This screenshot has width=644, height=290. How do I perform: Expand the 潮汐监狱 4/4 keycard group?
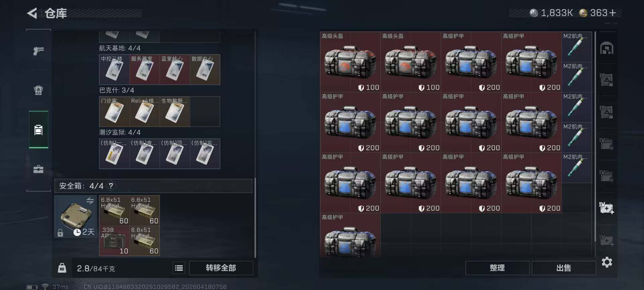[x=120, y=132]
